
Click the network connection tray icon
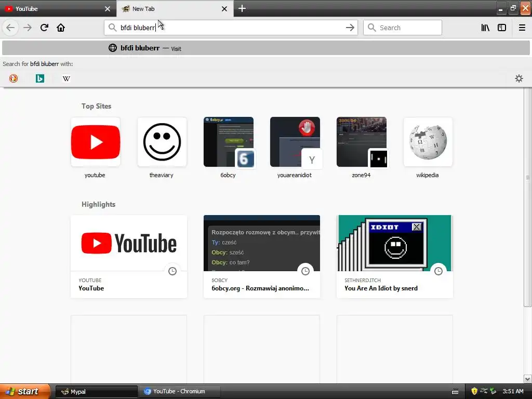click(x=484, y=391)
